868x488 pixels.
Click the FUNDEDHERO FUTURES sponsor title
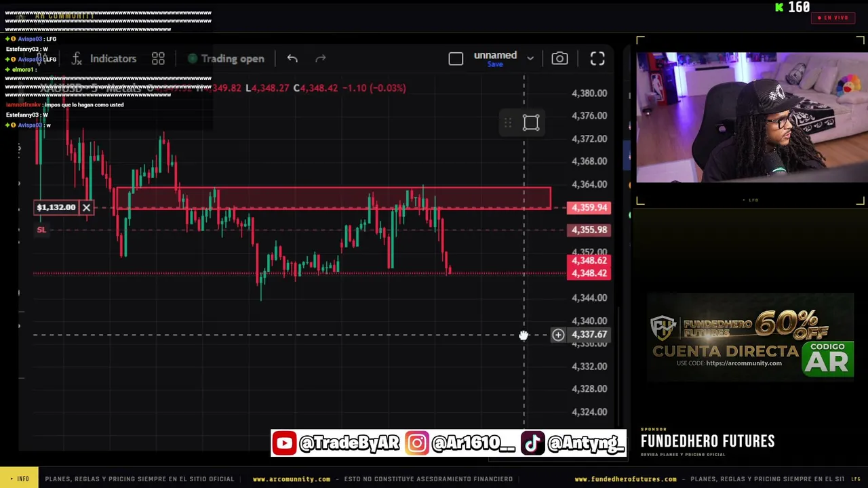[707, 441]
